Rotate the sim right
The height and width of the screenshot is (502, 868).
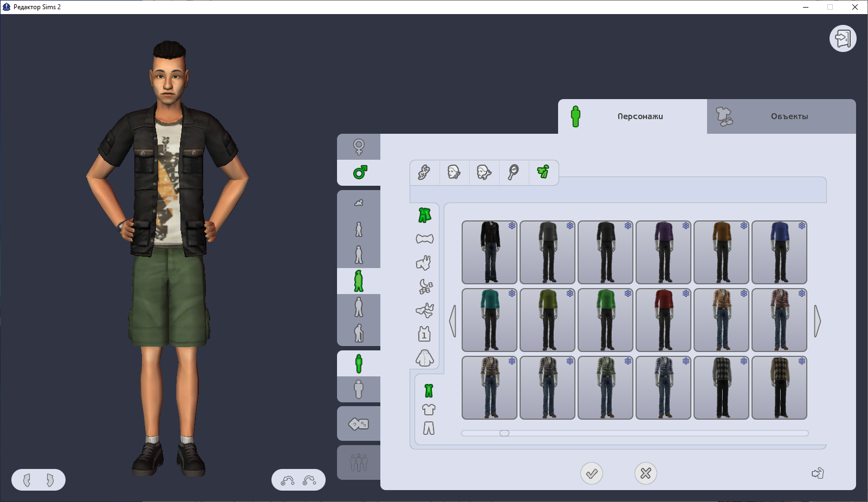click(50, 480)
